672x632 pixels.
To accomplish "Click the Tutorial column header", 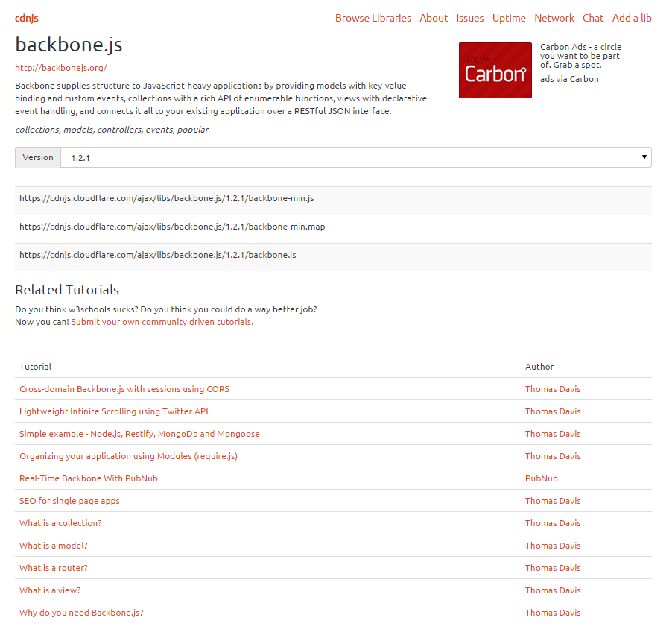I will 35,367.
